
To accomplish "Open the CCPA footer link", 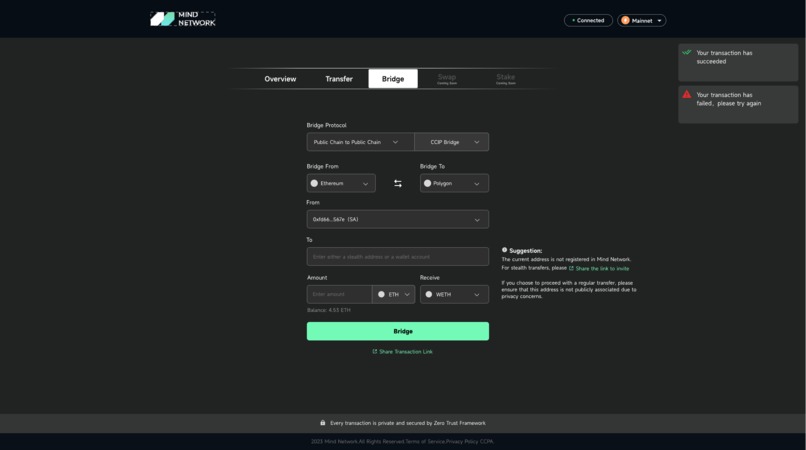I will (x=487, y=441).
